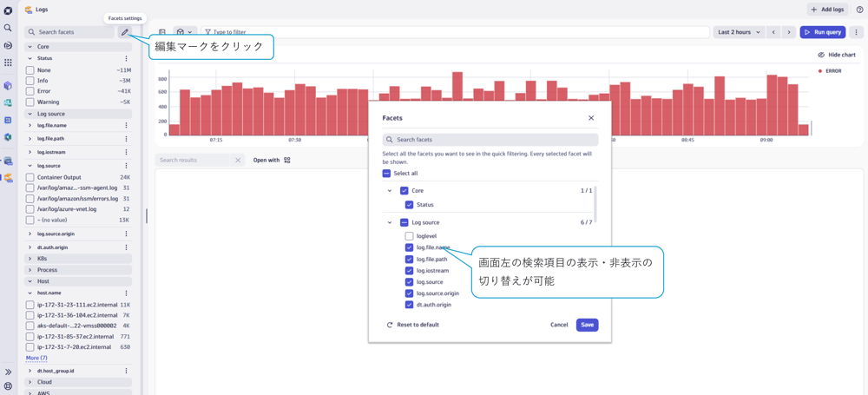The height and width of the screenshot is (395, 868).
Task: Open the more options menu beside Run query
Action: coord(856,32)
